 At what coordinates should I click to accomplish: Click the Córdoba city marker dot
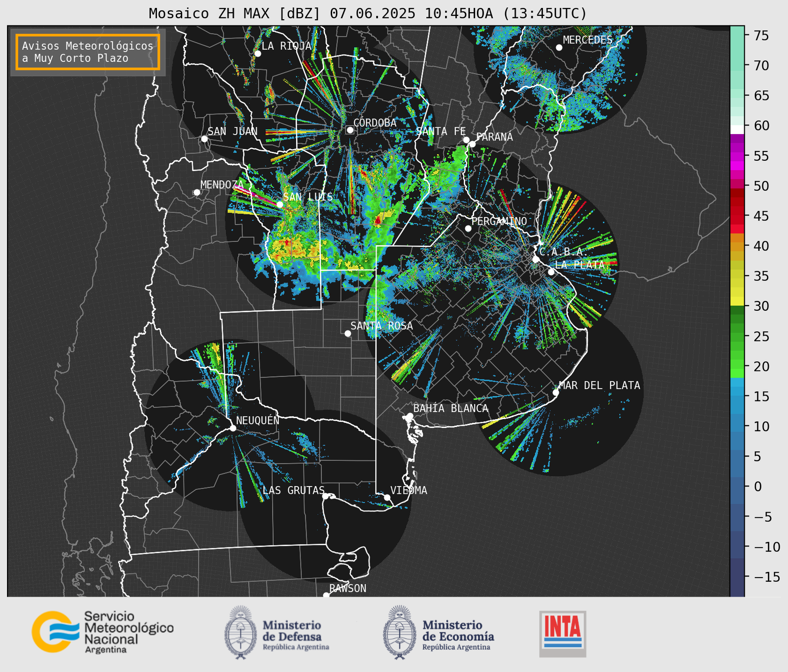(x=350, y=130)
